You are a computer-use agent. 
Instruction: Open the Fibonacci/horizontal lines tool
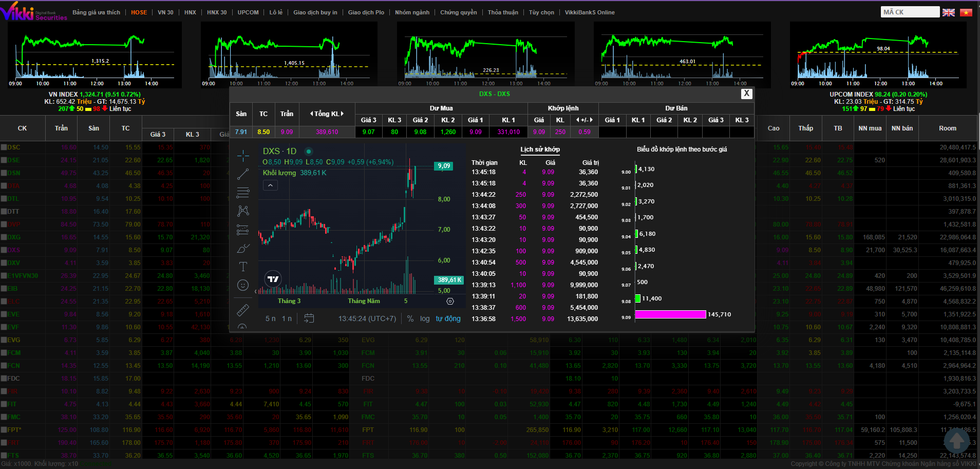(x=243, y=193)
